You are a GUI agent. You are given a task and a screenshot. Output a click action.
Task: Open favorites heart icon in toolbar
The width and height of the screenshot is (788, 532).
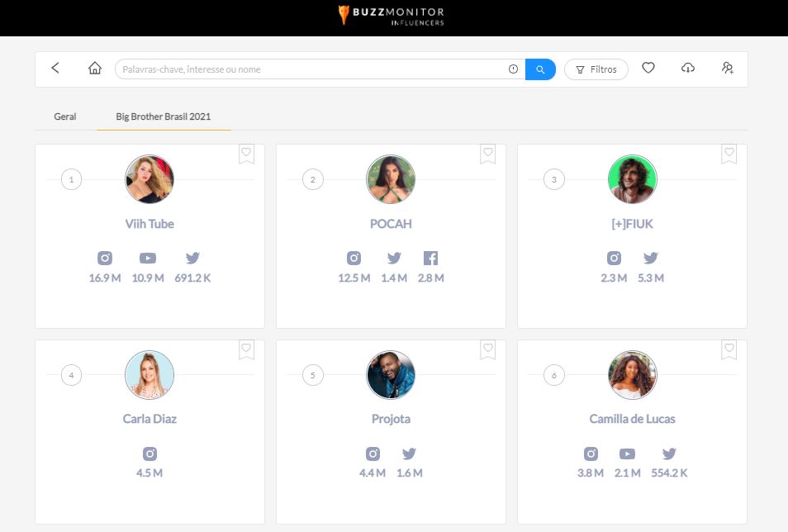648,69
